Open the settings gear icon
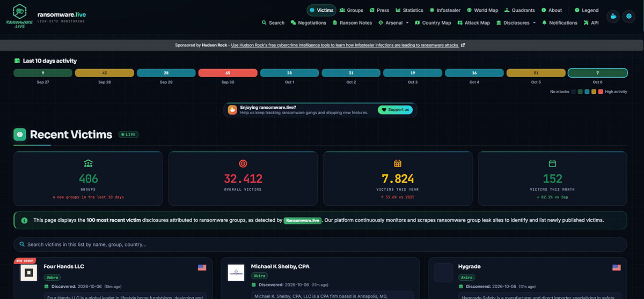The height and width of the screenshot is (299, 644). (629, 17)
